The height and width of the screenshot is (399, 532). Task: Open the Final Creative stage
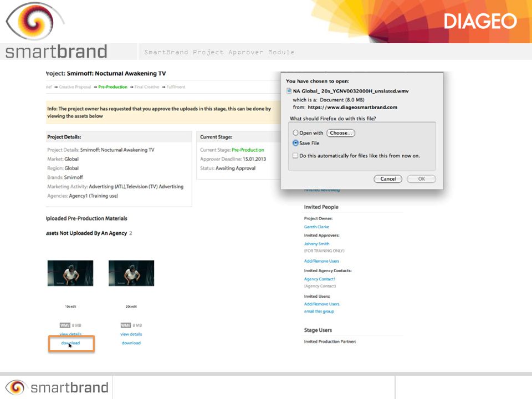coord(146,87)
